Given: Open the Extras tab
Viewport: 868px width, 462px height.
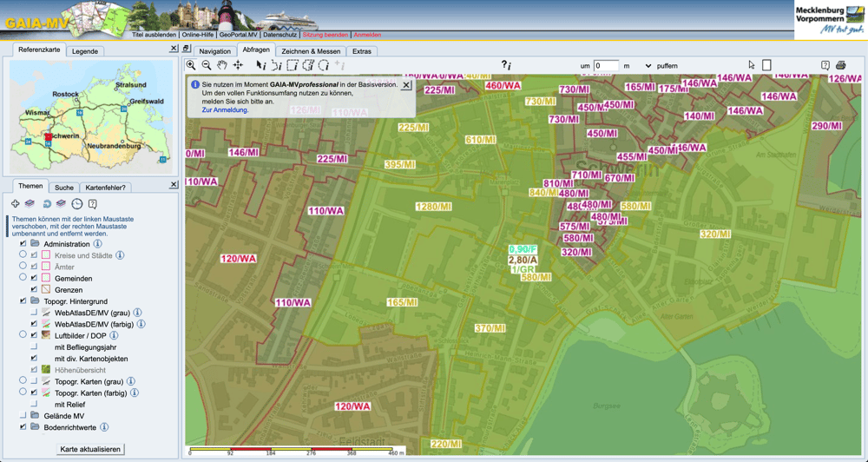Looking at the screenshot, I should [x=361, y=51].
